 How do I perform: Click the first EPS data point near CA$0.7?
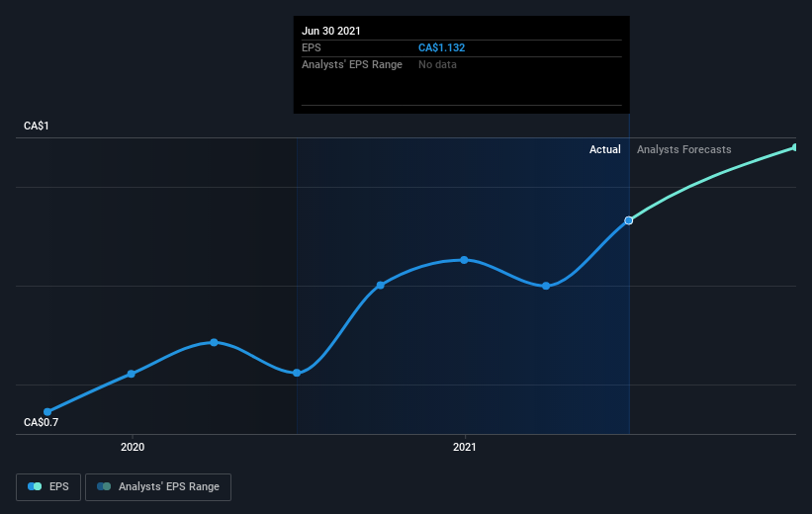pos(47,412)
